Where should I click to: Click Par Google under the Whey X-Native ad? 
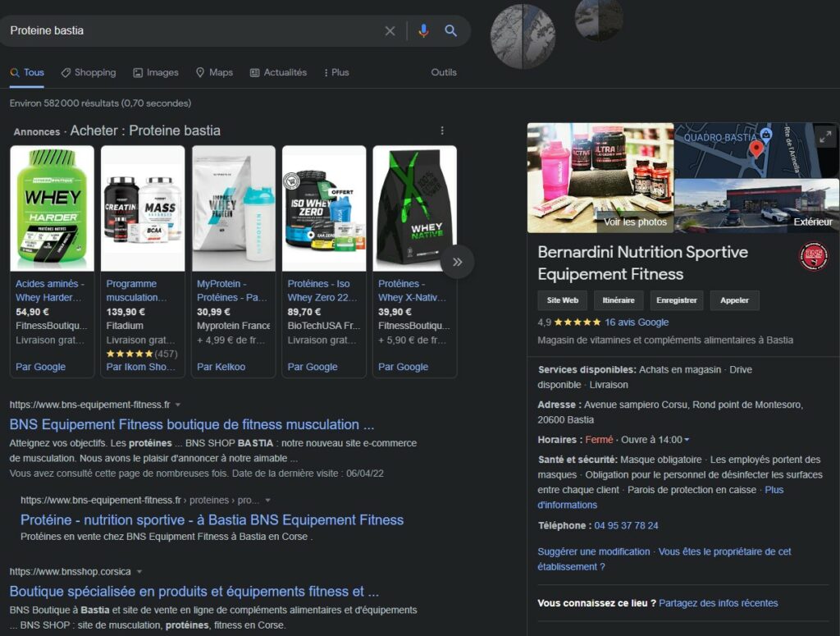[403, 367]
